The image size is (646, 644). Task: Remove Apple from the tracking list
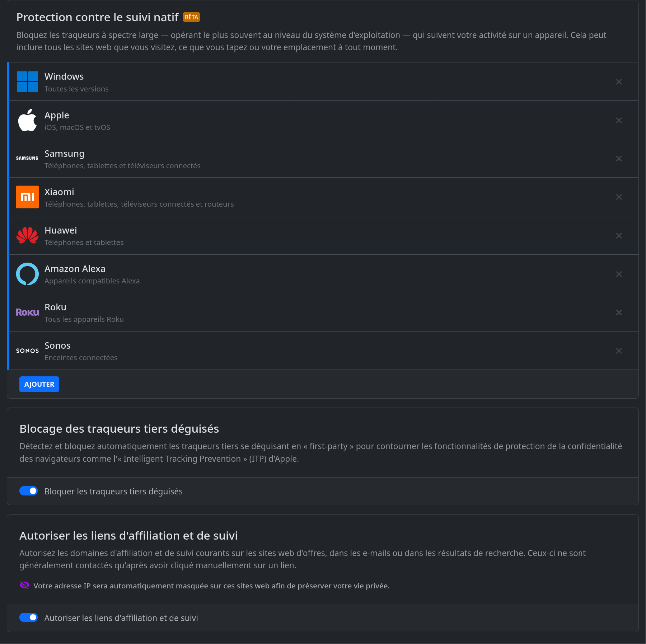coord(619,120)
